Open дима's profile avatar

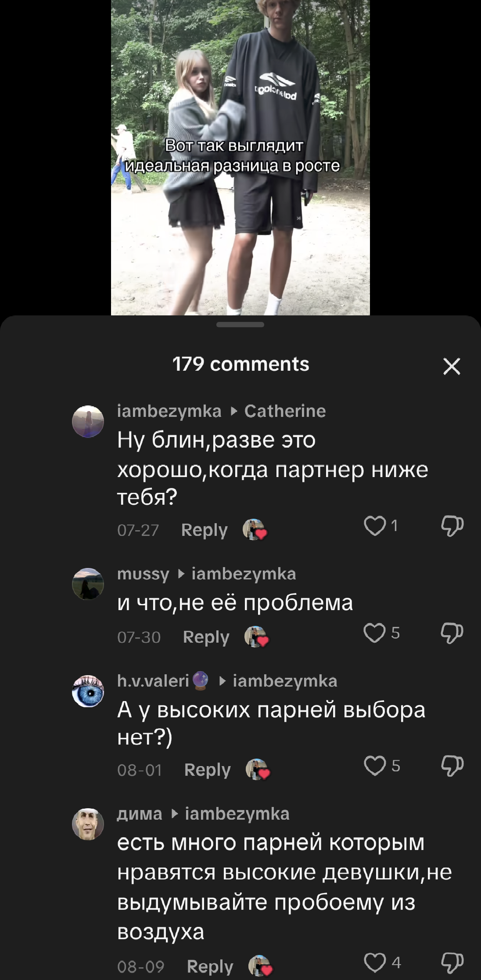tap(88, 824)
